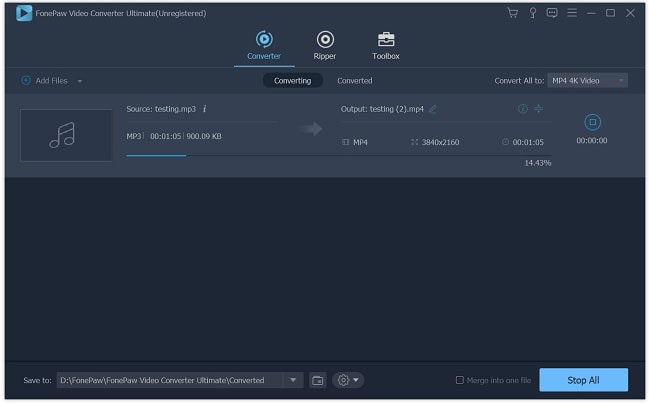
Task: Click the Stop All button
Action: pos(583,380)
